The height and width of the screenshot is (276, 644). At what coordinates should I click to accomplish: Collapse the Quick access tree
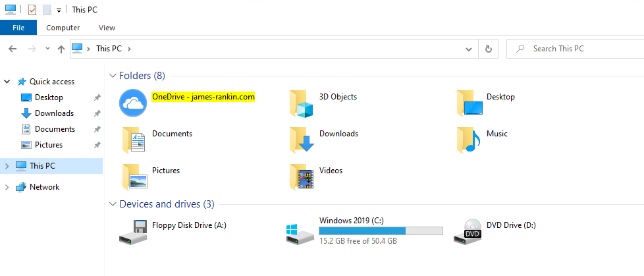tap(7, 82)
